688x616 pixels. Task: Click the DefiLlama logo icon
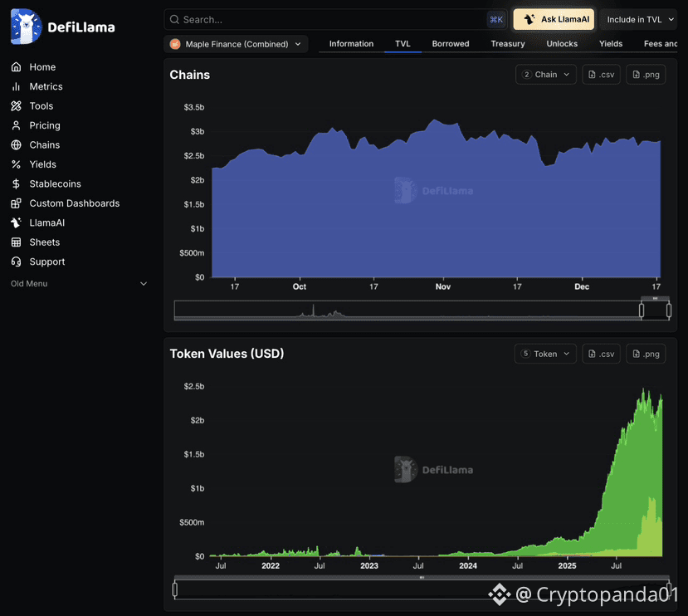(x=26, y=27)
